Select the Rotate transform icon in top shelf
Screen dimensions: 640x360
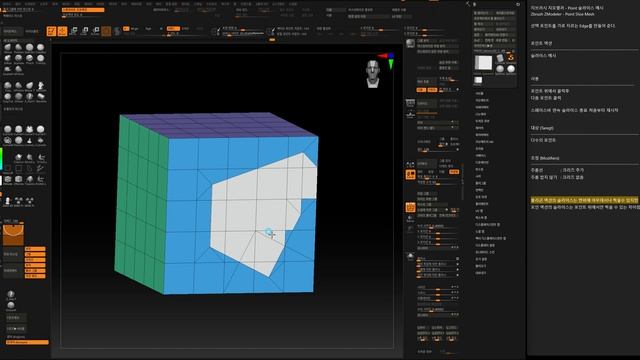tap(95, 31)
